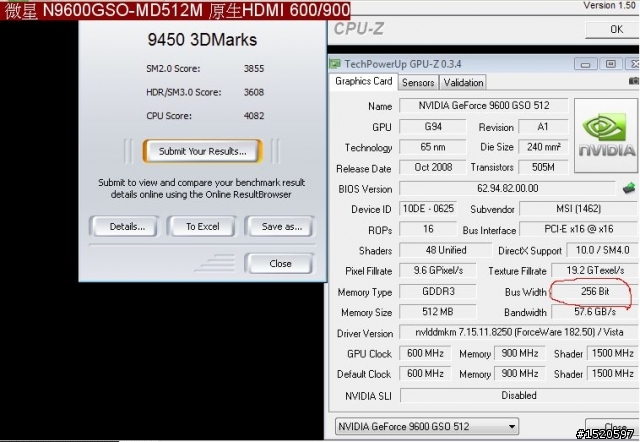Click the Pixel Fillrate value 9.6 GPixel/s
640x442 pixels.
[438, 270]
